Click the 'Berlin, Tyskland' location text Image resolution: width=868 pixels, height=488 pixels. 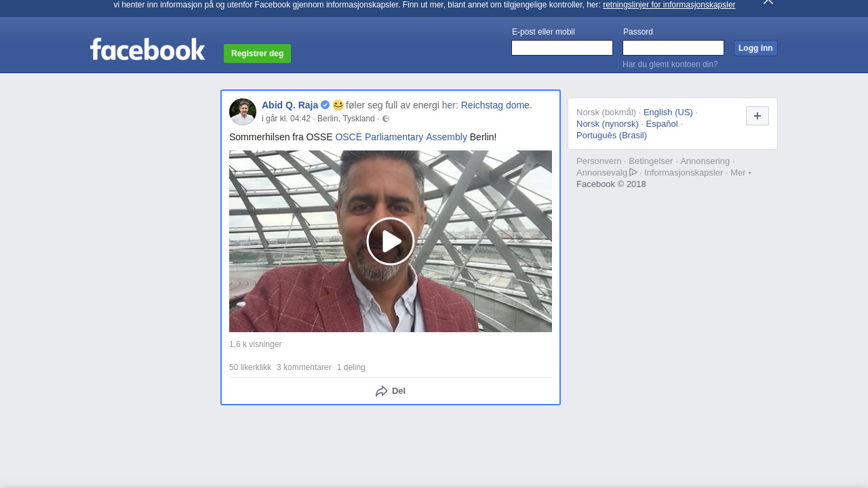[x=346, y=119]
